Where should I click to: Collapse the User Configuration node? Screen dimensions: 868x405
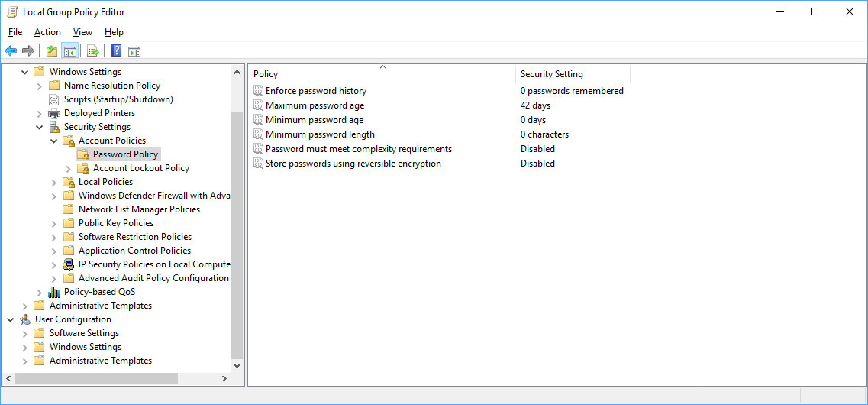click(x=10, y=319)
